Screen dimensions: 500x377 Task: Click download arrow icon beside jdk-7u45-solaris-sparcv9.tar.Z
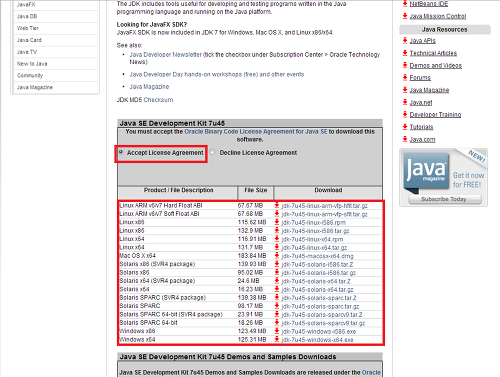coord(277,314)
